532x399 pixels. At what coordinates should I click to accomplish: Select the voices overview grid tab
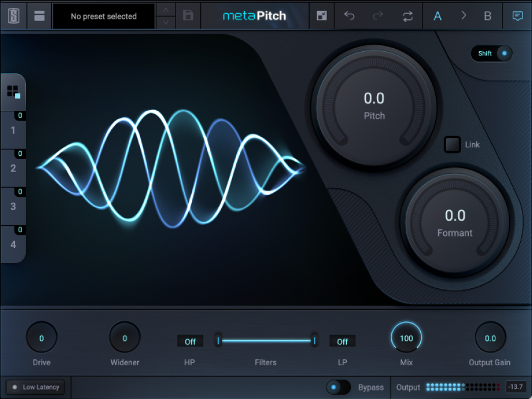tap(14, 92)
